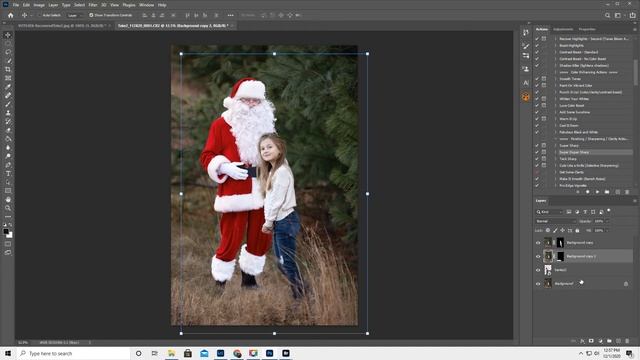Image resolution: width=640 pixels, height=360 pixels.
Task: Select the Eyedropper tool
Action: 8,87
